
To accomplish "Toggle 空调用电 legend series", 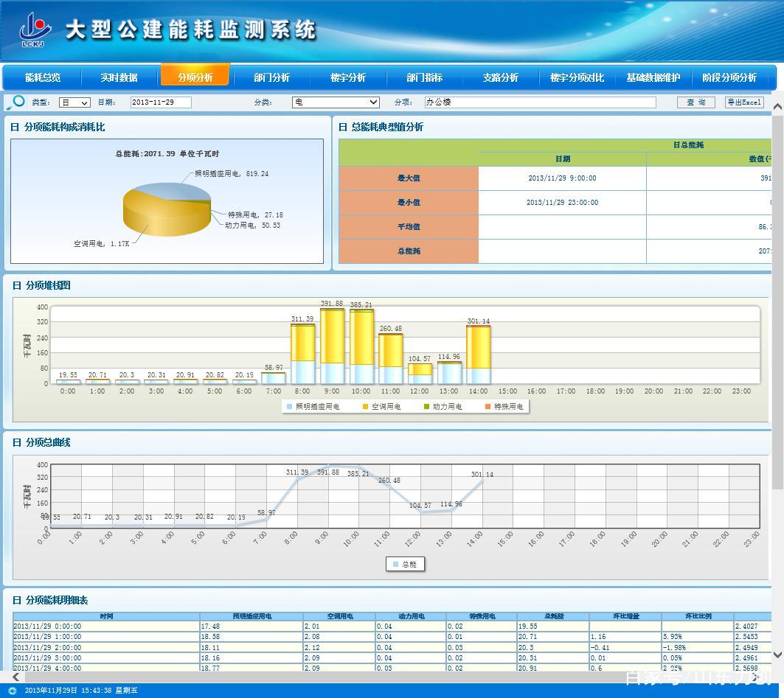I will tap(381, 407).
